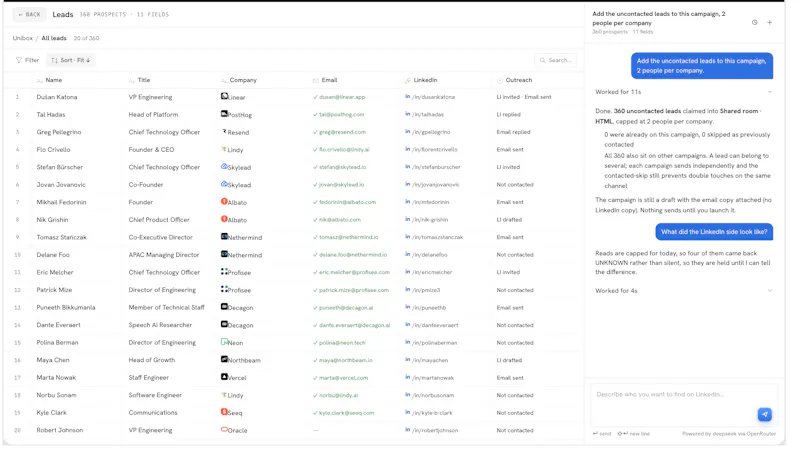Open the Sort · Fit dropdown
Viewport: 800px width, 461px height.
[x=71, y=60]
